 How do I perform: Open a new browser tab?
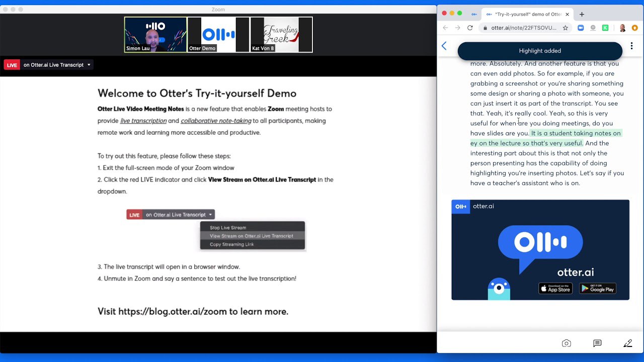tap(582, 14)
